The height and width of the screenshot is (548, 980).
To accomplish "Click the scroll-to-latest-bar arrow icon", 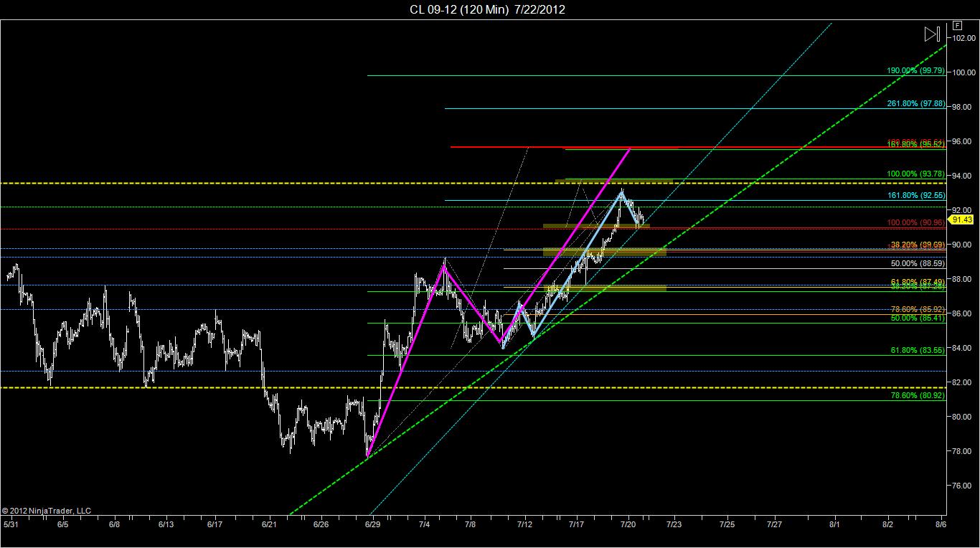I will (932, 34).
